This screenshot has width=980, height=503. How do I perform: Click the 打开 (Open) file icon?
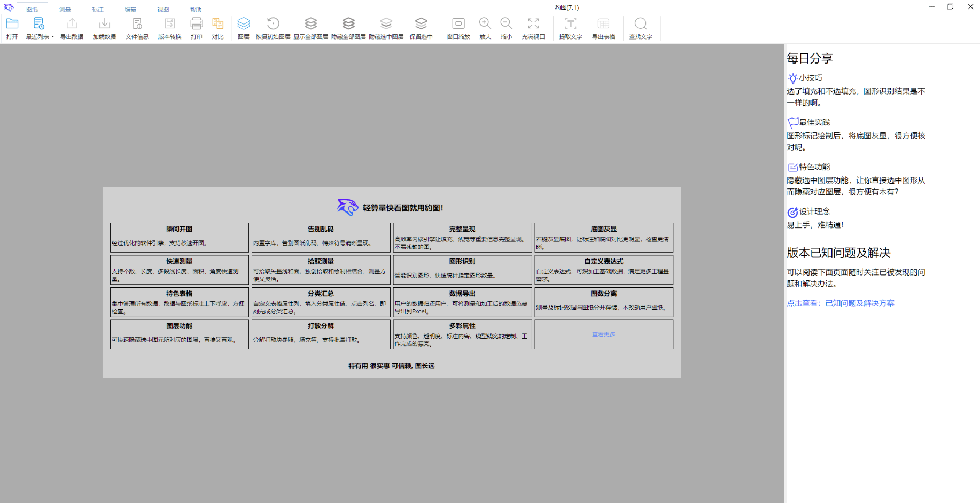point(12,23)
